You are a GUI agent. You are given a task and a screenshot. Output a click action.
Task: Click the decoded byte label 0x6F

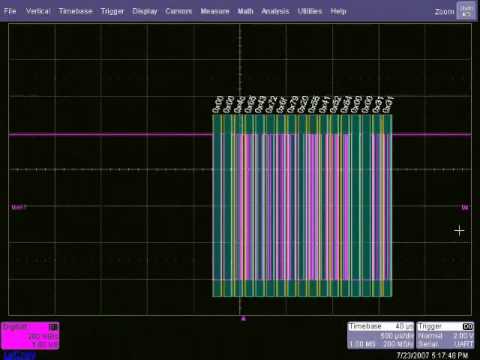(x=282, y=105)
